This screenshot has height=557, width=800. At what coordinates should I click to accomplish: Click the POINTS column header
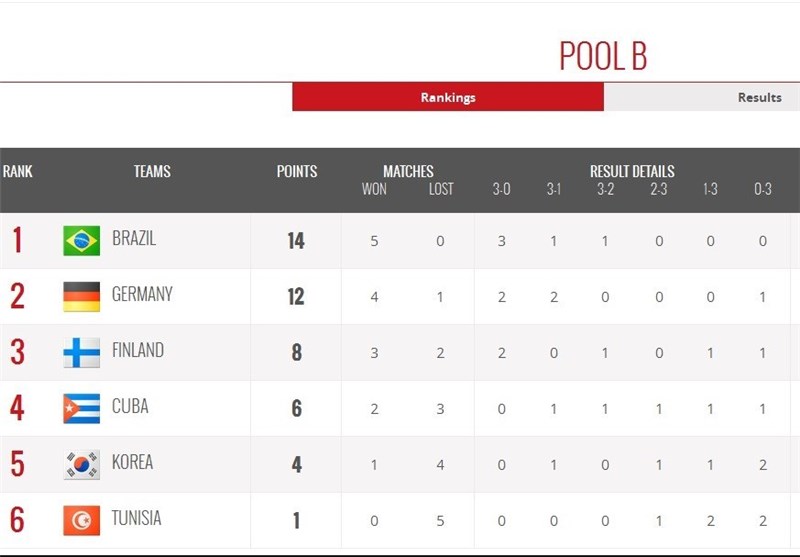pyautogui.click(x=297, y=171)
